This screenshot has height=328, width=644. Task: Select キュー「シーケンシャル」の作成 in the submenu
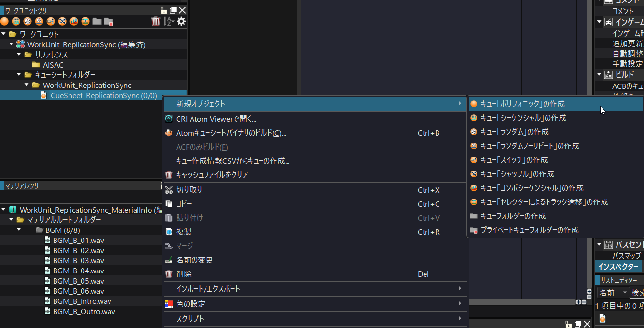click(524, 117)
